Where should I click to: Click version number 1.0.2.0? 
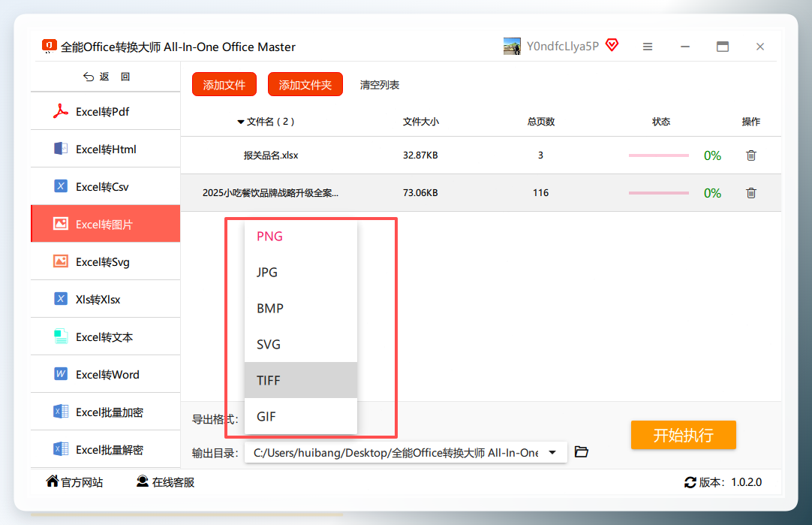point(746,482)
